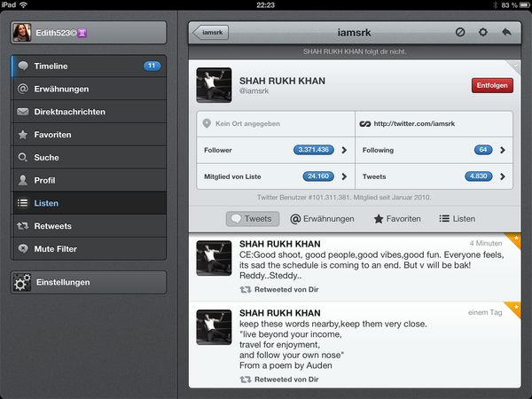This screenshot has width=532, height=399.
Task: Open the Einstellungen button
Action: pyautogui.click(x=89, y=282)
